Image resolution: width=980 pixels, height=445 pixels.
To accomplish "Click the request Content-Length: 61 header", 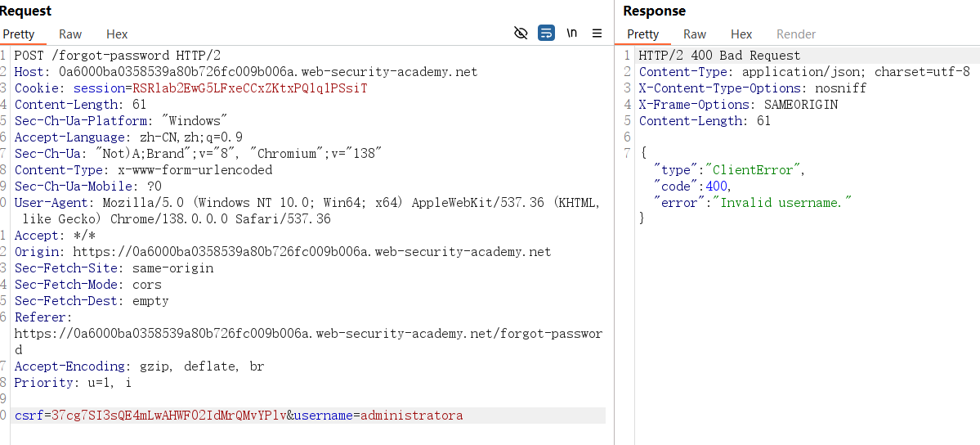I will (80, 105).
